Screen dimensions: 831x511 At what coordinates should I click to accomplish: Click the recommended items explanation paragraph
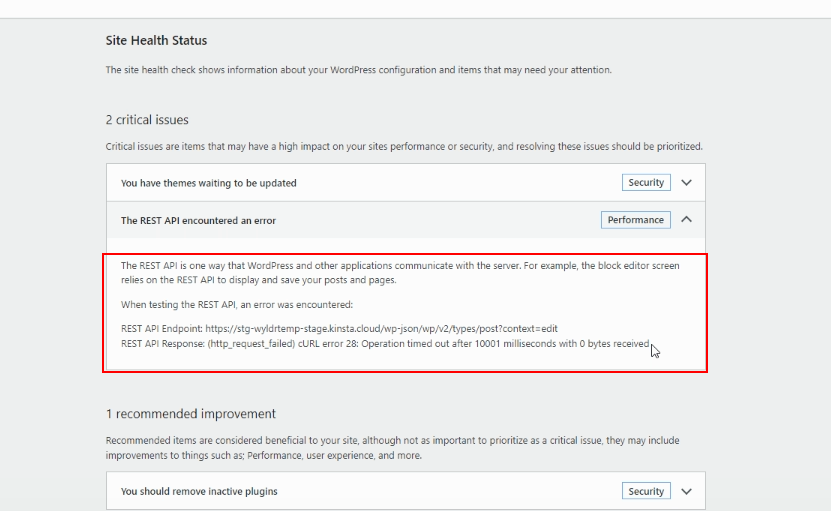[x=392, y=448]
